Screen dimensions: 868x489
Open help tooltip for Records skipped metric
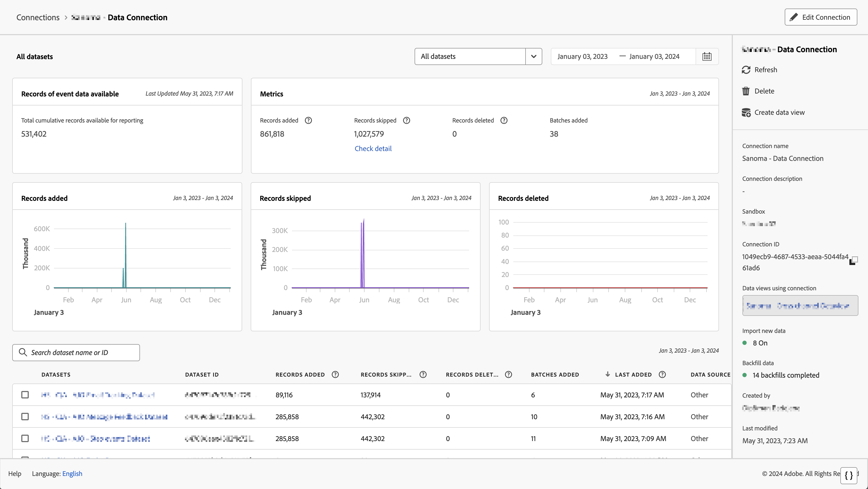tap(406, 120)
